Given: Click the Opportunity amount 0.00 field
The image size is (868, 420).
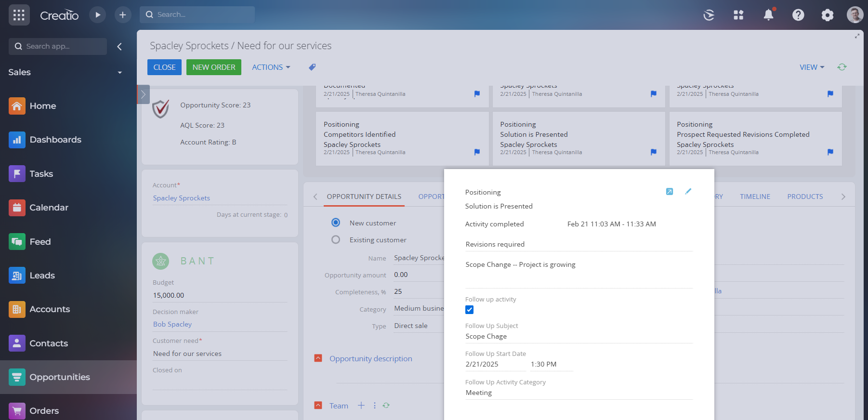Looking at the screenshot, I should pyautogui.click(x=419, y=275).
